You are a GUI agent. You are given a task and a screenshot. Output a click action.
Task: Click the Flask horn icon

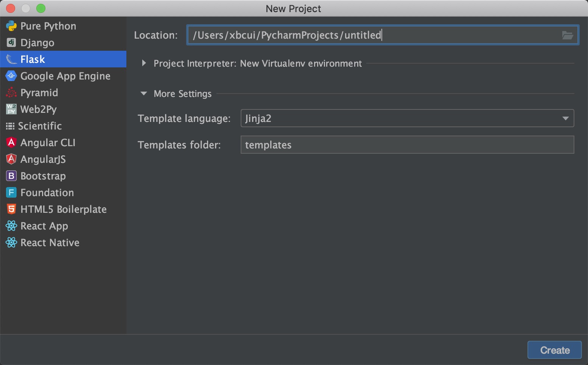[x=11, y=59]
